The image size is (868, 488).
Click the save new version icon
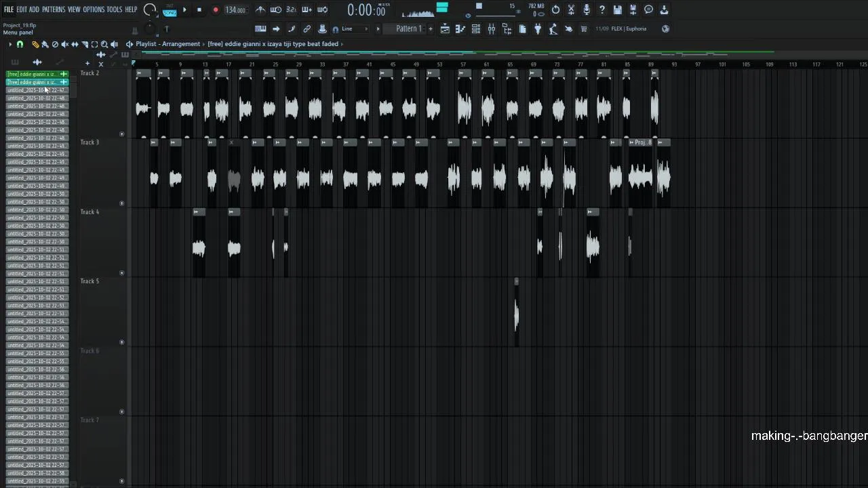[633, 9]
